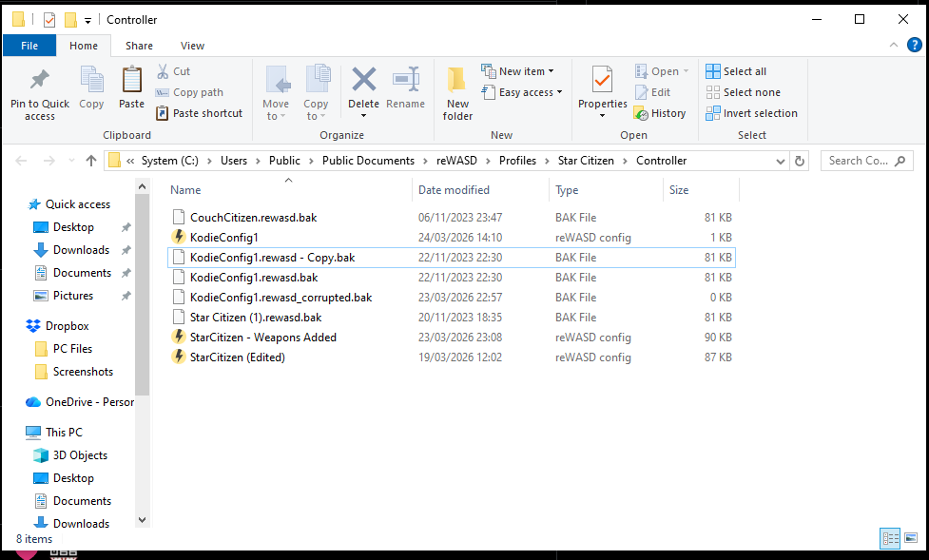The width and height of the screenshot is (929, 560).
Task: Switch to the Share ribbon tab
Action: [139, 46]
